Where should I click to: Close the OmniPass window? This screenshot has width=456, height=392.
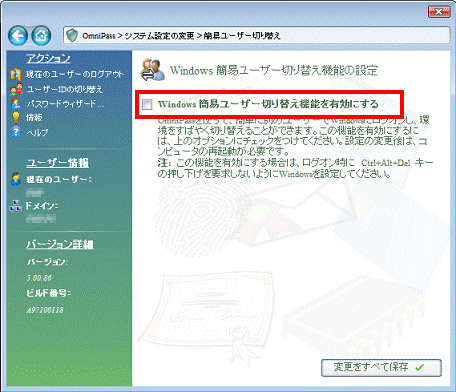point(439,12)
